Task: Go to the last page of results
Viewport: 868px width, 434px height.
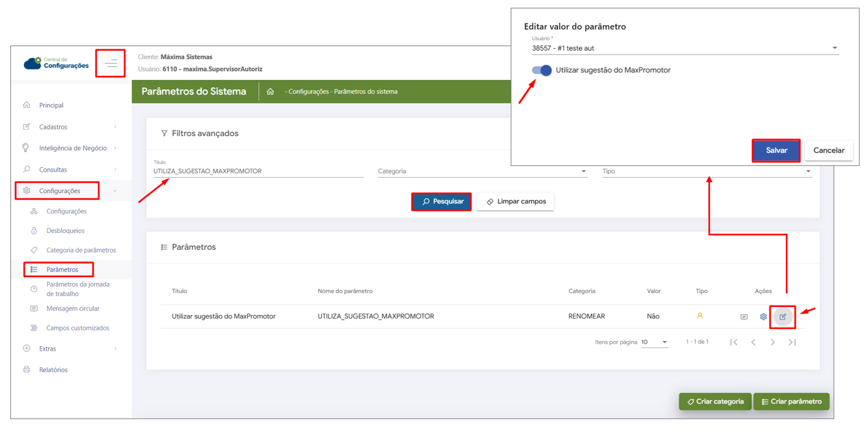Action: click(x=792, y=342)
